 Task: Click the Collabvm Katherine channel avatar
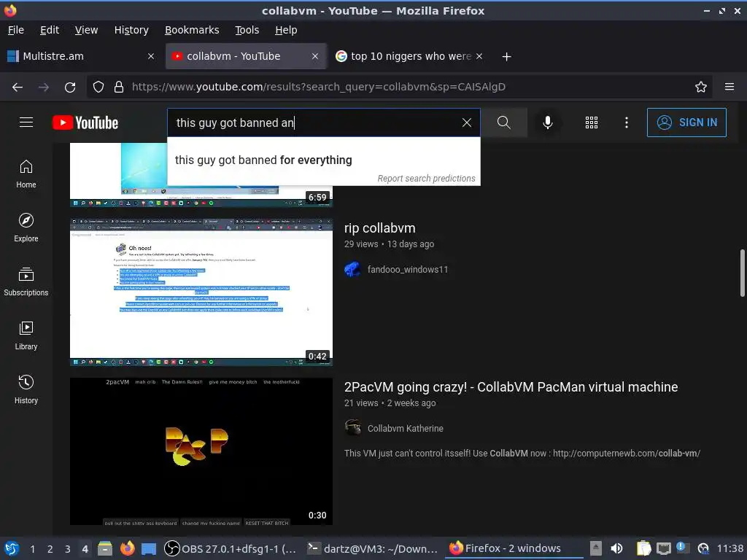(x=352, y=428)
